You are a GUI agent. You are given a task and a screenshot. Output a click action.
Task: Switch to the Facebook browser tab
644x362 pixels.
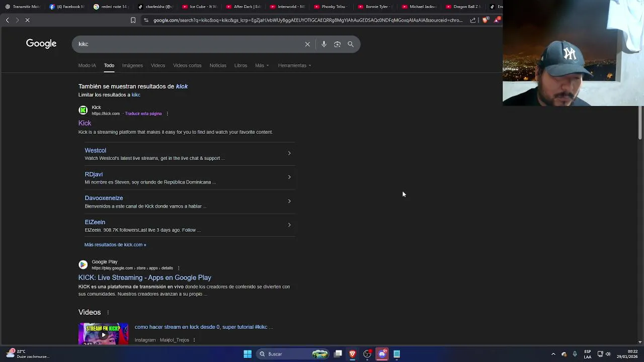click(66, 7)
